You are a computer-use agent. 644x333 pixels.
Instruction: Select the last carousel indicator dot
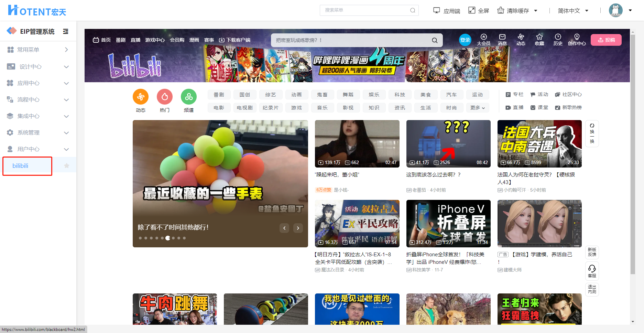(x=184, y=238)
